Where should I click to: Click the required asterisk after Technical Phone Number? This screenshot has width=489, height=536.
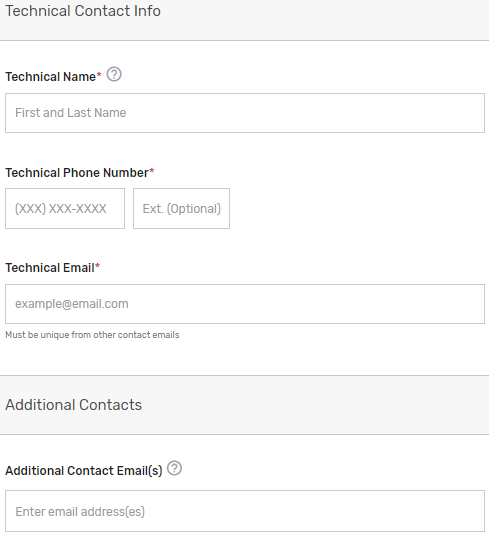tap(152, 171)
